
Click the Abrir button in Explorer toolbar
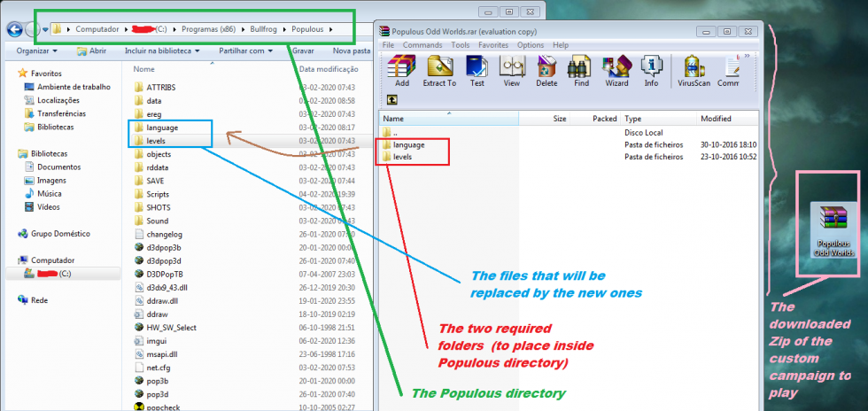pyautogui.click(x=91, y=50)
